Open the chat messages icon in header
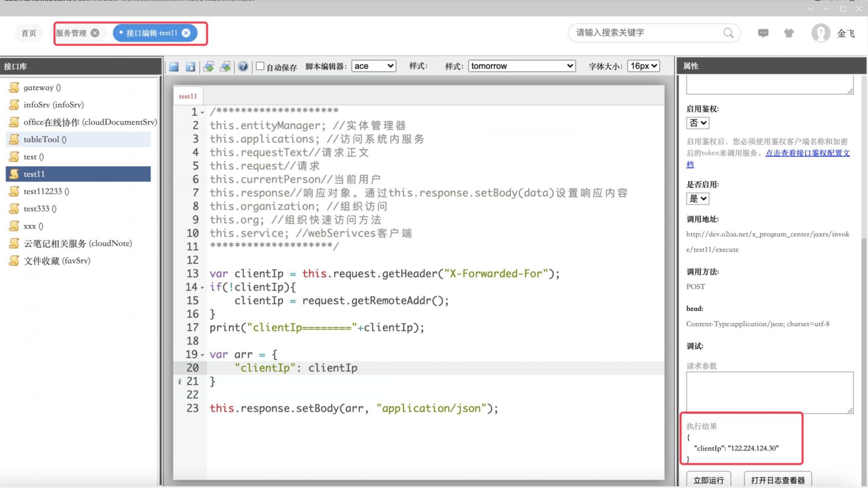Viewport: 868px width, 488px height. [x=763, y=33]
